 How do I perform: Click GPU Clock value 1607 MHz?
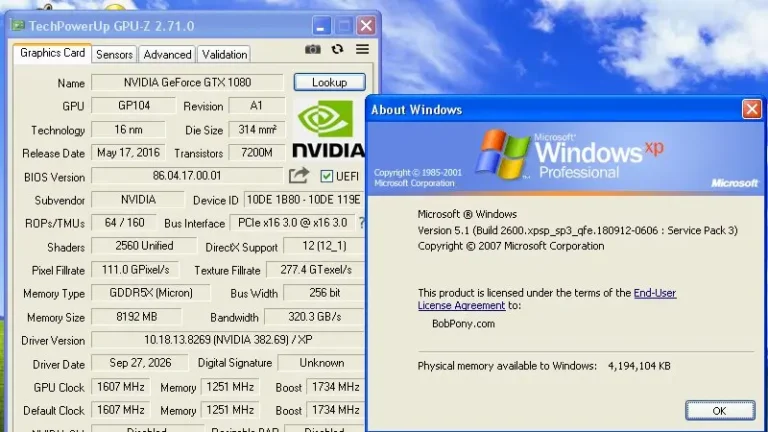[120, 387]
